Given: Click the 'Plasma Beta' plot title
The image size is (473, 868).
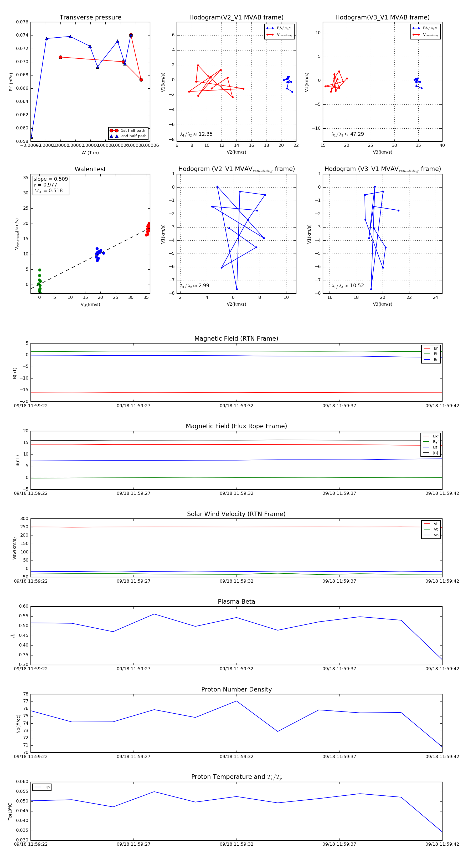Looking at the screenshot, I should pos(236,602).
